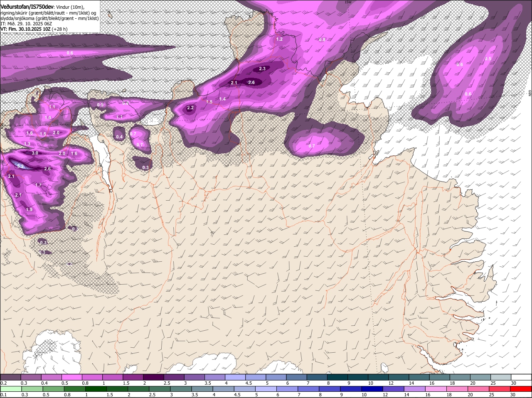Click the rain legend swatch between 0.1 and 0.3
Viewport: 532px width, 398px height.
[10, 389]
